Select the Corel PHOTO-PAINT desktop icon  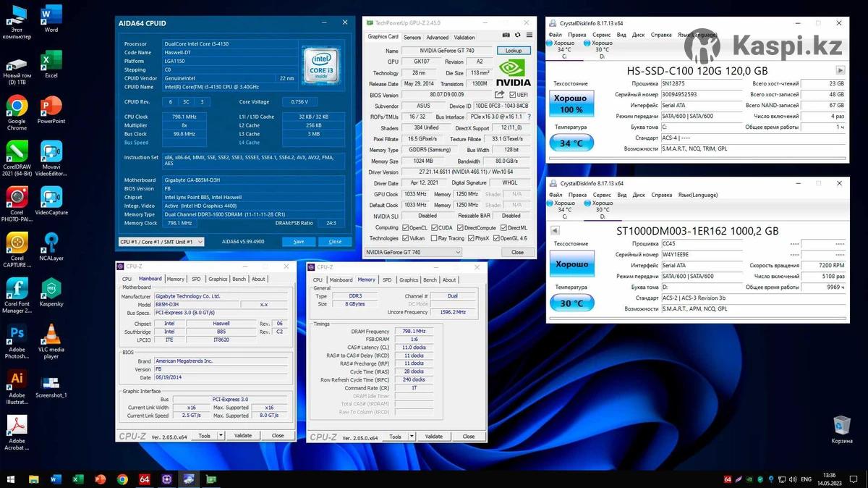pyautogui.click(x=17, y=205)
